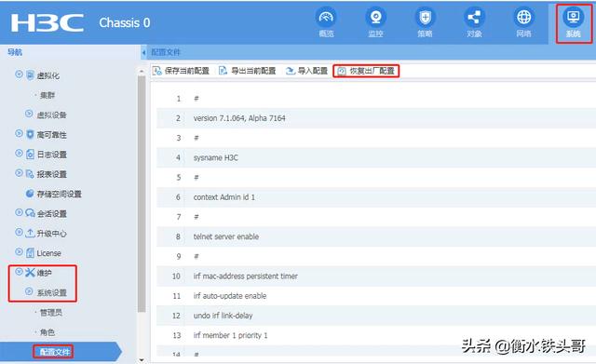The height and width of the screenshot is (364, 596).
Task: Expand the 会话设置 tree node arrow
Action: tap(19, 212)
